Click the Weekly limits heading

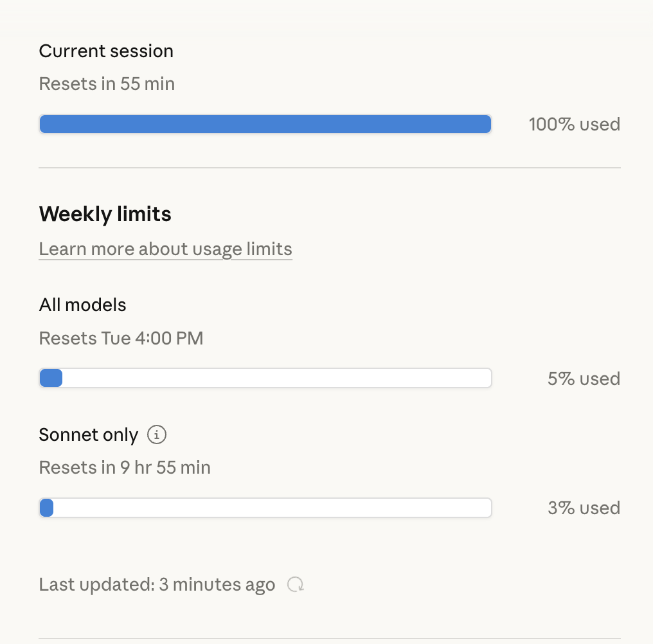(105, 213)
